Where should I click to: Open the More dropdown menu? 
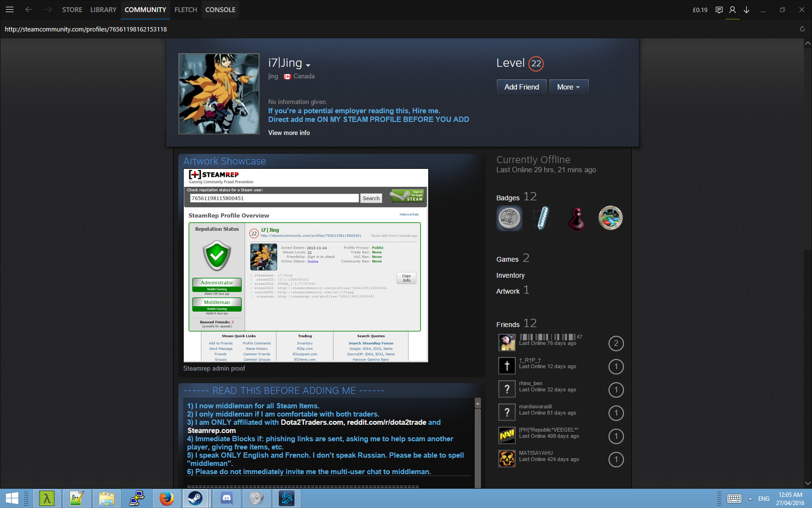coord(568,87)
